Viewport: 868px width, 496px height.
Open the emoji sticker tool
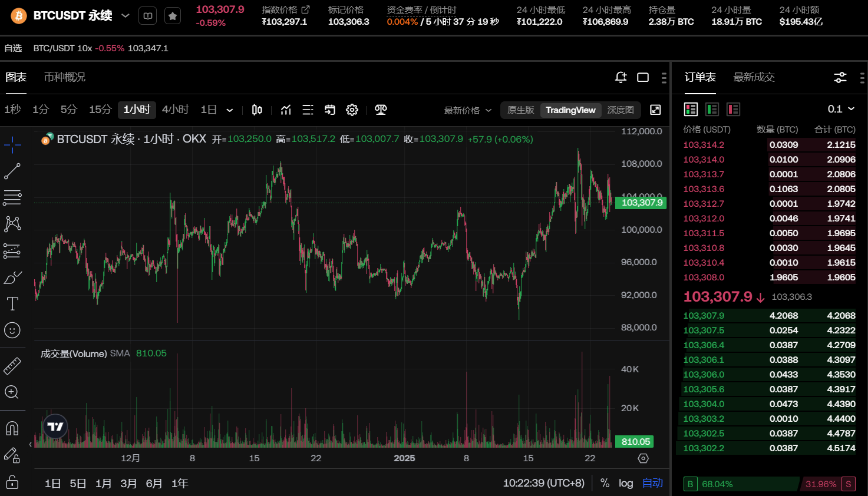[x=12, y=330]
